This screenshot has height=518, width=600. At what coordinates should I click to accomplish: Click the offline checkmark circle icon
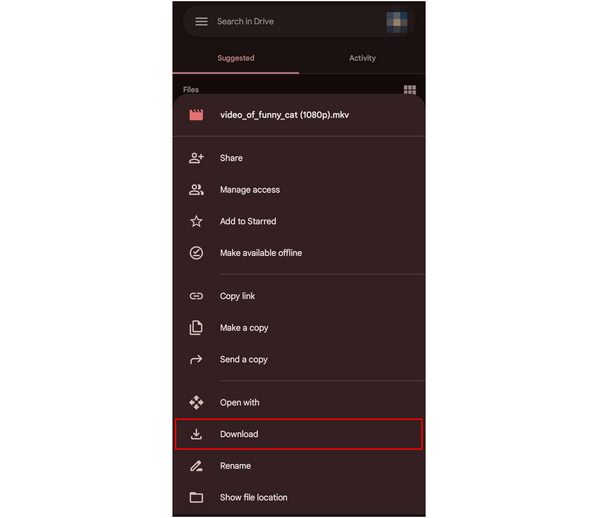pyautogui.click(x=196, y=253)
